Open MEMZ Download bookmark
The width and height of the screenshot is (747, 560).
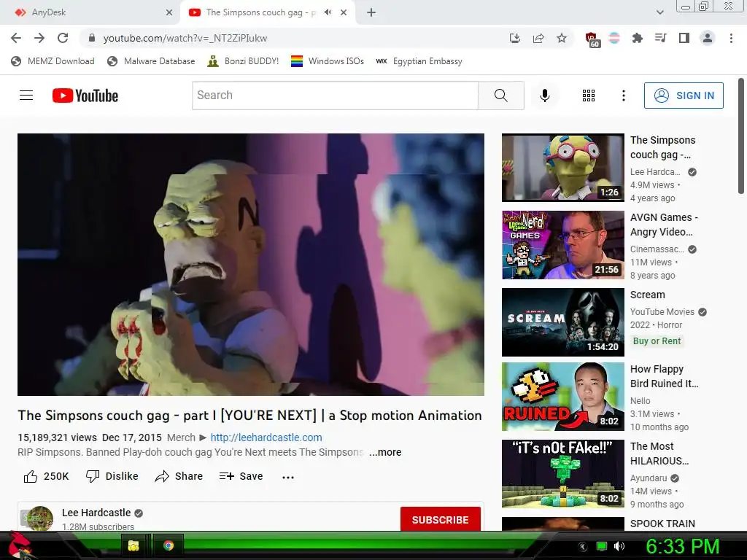(x=53, y=61)
